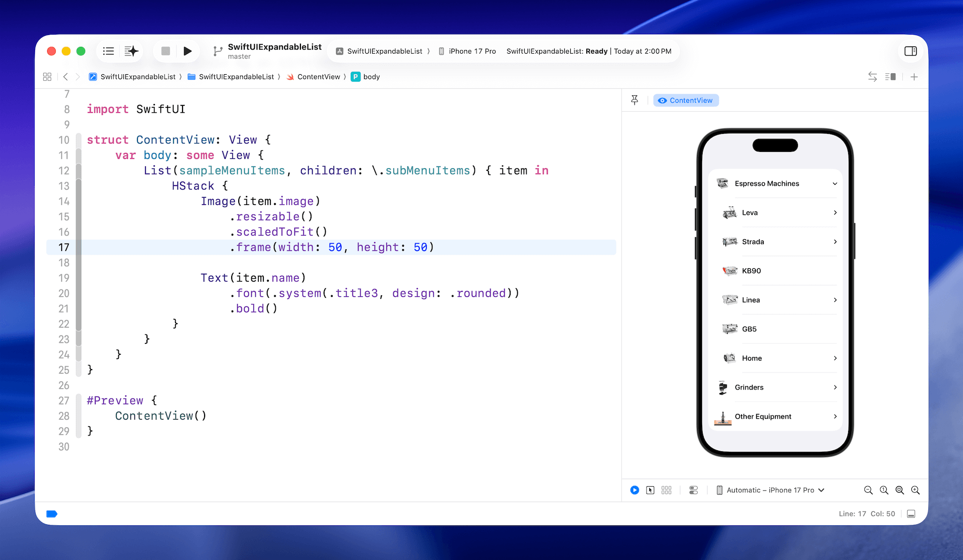Image resolution: width=963 pixels, height=560 pixels.
Task: Toggle the navigator sidebar list icon
Action: [x=108, y=51]
